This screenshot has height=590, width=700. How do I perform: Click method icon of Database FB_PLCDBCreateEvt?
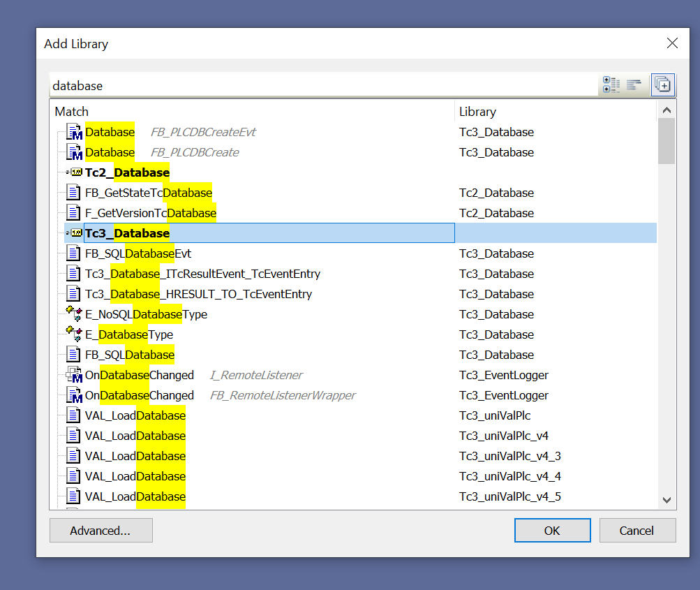pos(74,132)
